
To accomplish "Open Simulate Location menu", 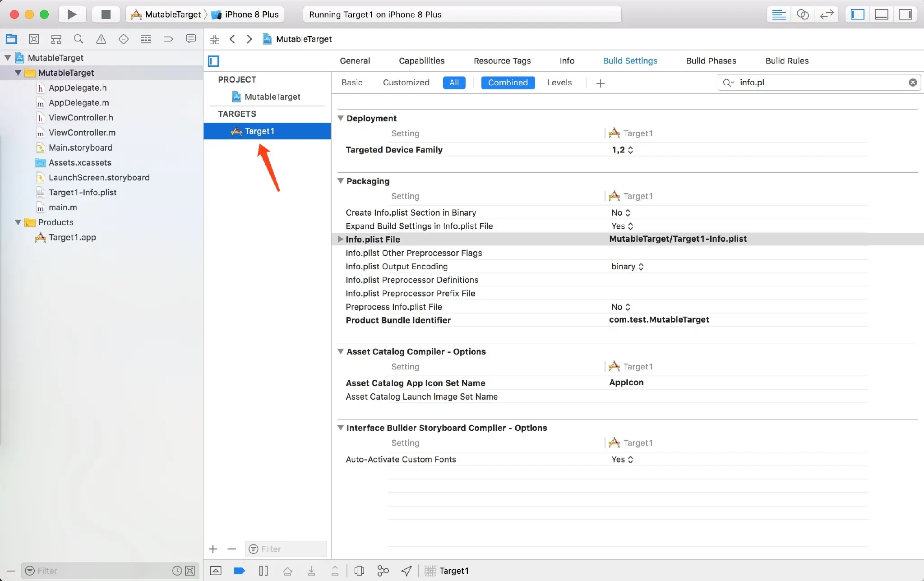I will [407, 571].
